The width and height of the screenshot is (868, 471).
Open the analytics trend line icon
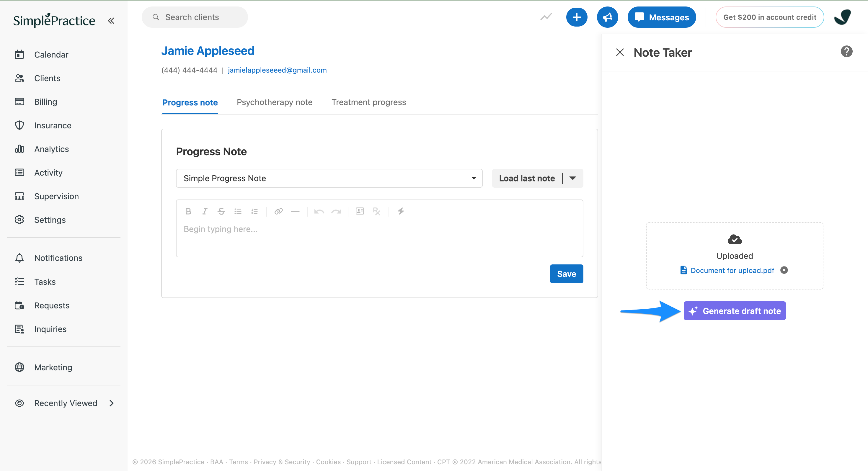546,17
